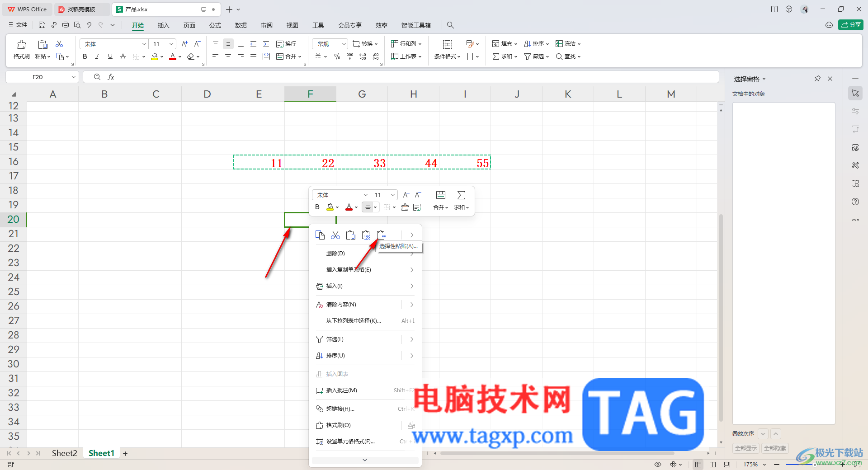Click the formula bar input field

pyautogui.click(x=419, y=77)
